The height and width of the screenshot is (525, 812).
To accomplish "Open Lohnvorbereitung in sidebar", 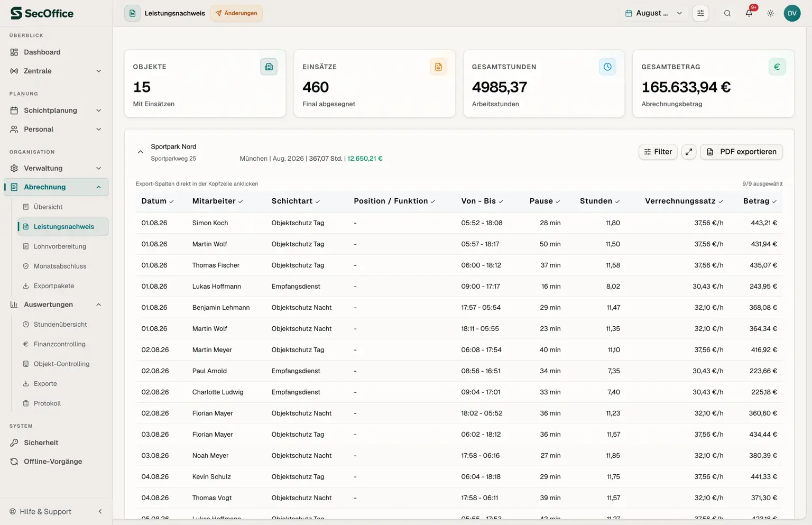I will 62,246.
